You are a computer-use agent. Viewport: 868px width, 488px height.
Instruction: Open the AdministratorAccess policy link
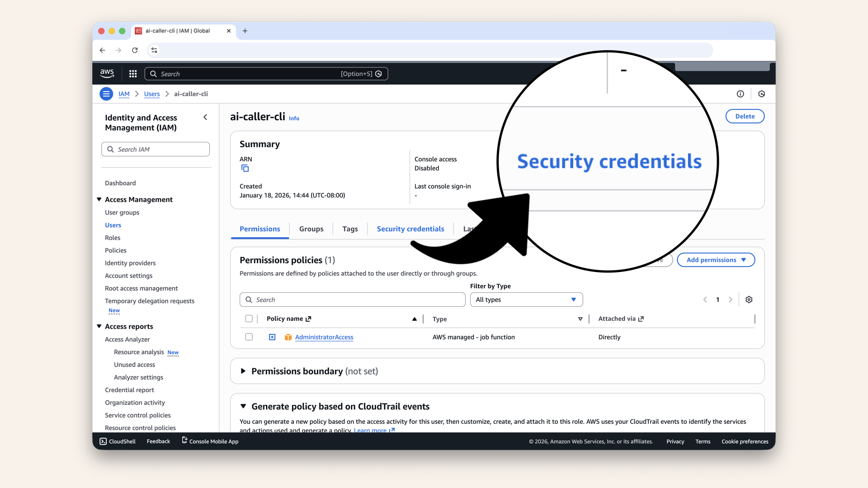pyautogui.click(x=324, y=337)
